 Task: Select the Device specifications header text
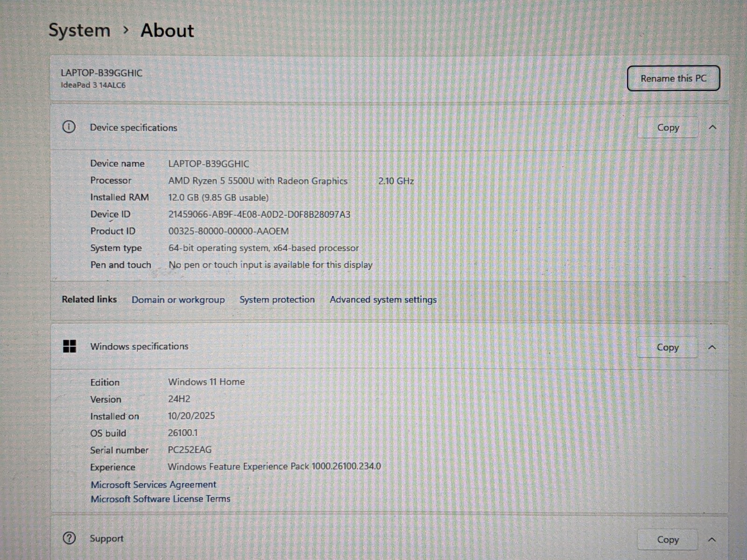click(x=134, y=127)
